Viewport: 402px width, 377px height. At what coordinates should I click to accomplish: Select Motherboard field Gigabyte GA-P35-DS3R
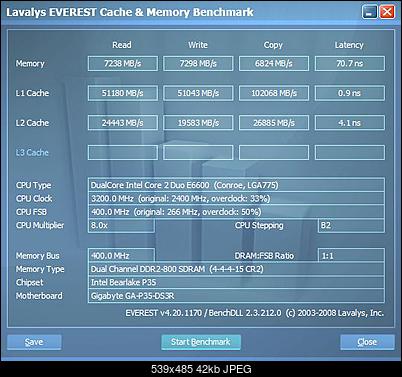tap(236, 296)
